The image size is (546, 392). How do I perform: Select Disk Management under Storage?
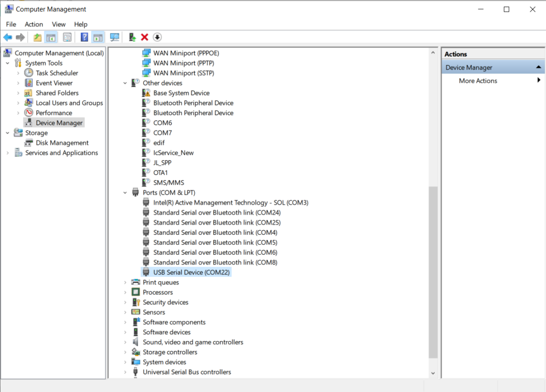click(62, 143)
